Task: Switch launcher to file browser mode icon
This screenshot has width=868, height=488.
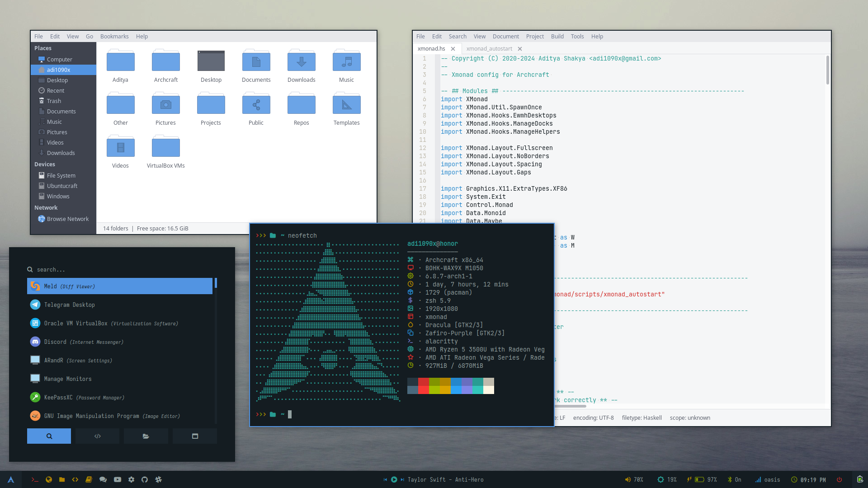Action: pyautogui.click(x=146, y=436)
